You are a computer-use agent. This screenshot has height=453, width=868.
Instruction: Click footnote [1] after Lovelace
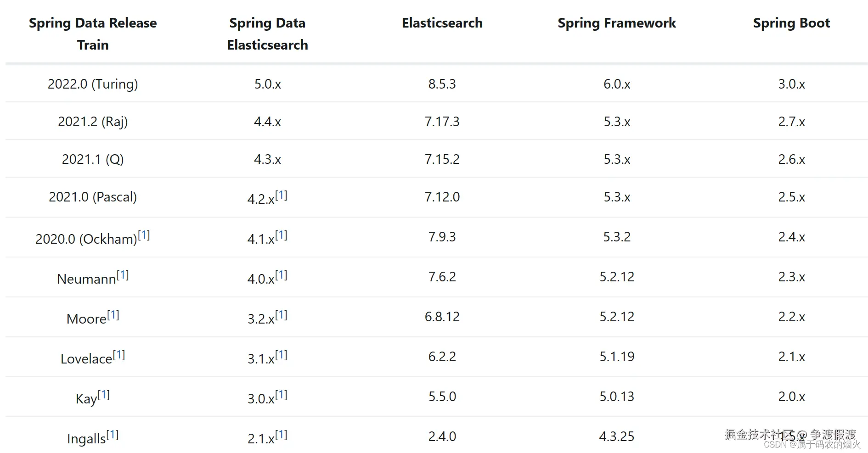coord(119,355)
